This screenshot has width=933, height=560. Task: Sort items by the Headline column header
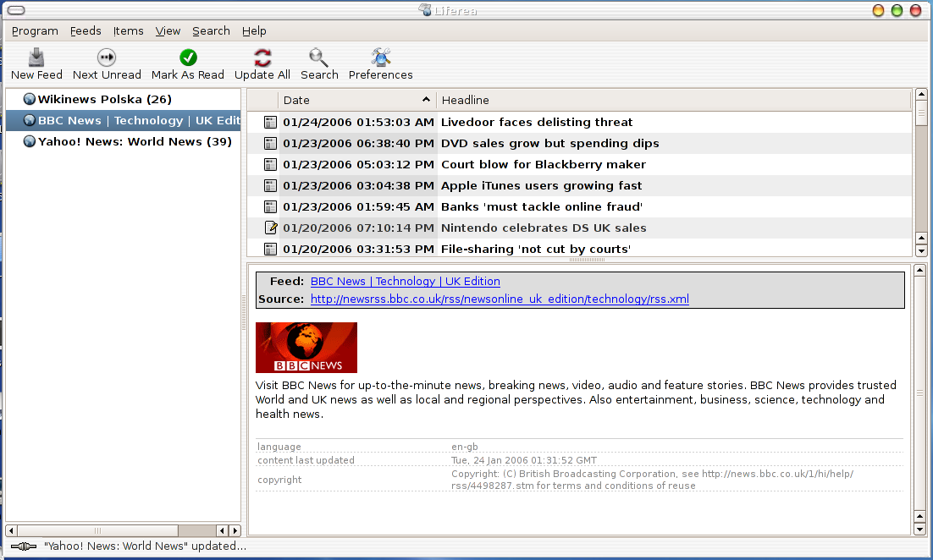pyautogui.click(x=674, y=100)
